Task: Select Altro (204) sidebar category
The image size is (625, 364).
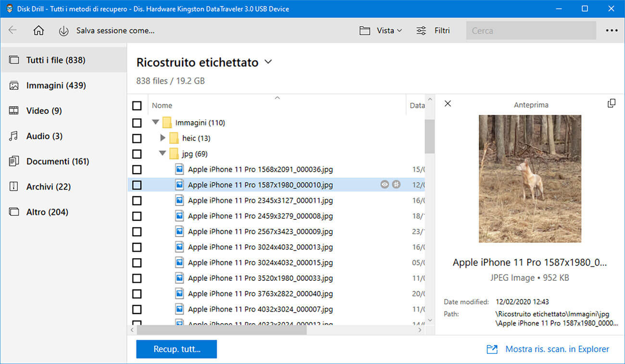Action: point(63,212)
